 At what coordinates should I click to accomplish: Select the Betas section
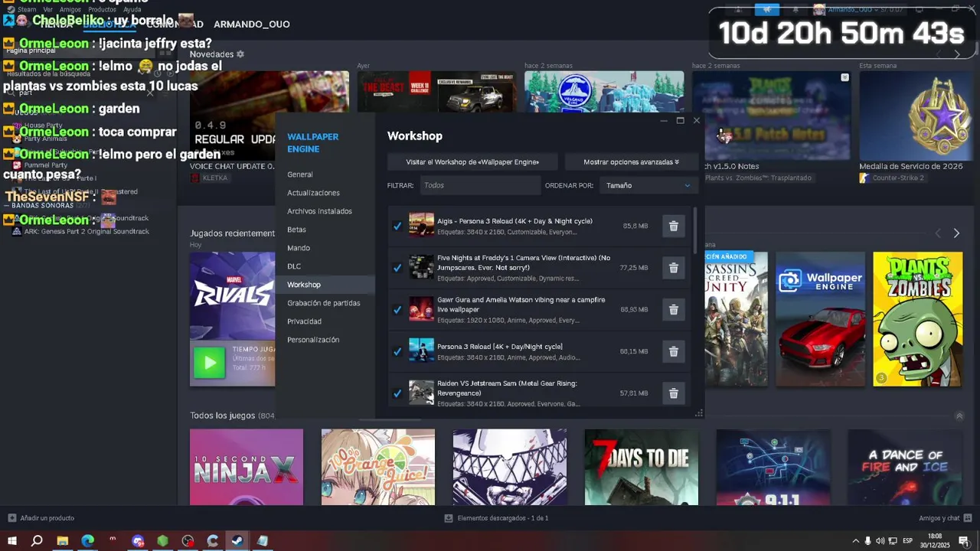[x=296, y=230]
